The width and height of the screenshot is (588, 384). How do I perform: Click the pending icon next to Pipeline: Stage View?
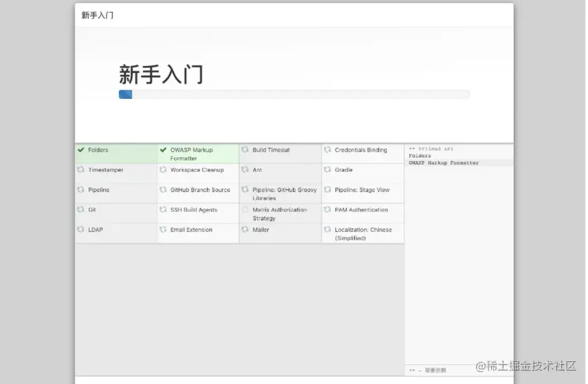[x=327, y=189]
